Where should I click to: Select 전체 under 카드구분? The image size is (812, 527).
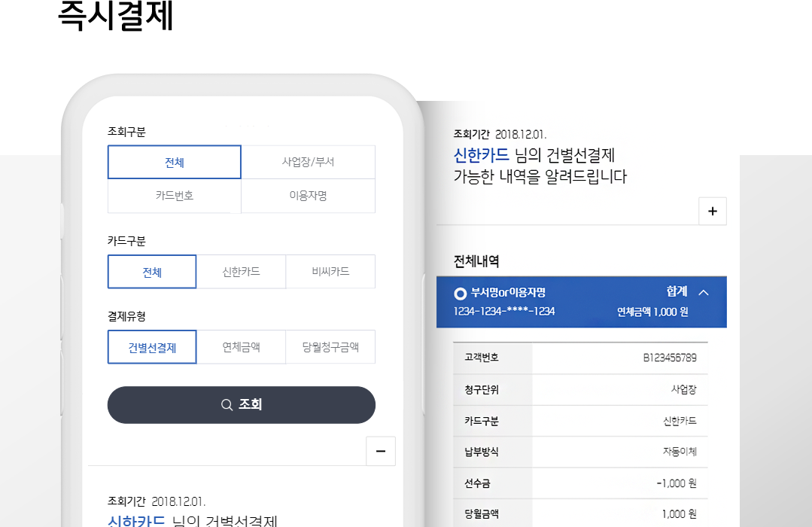click(152, 272)
